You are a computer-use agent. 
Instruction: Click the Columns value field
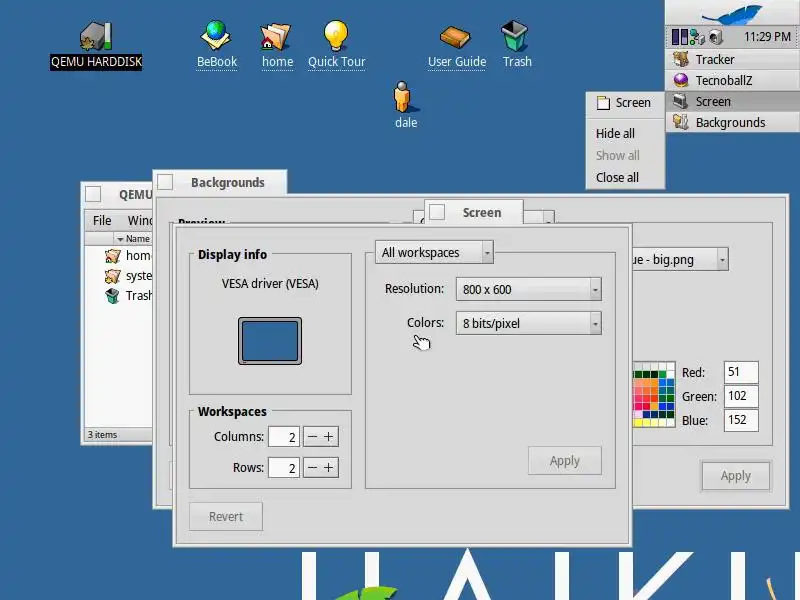pos(284,437)
